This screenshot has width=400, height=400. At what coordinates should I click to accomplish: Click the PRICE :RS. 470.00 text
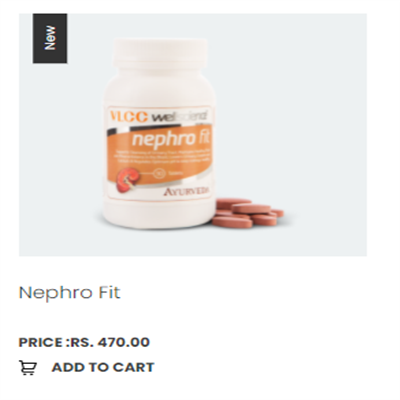pyautogui.click(x=84, y=342)
